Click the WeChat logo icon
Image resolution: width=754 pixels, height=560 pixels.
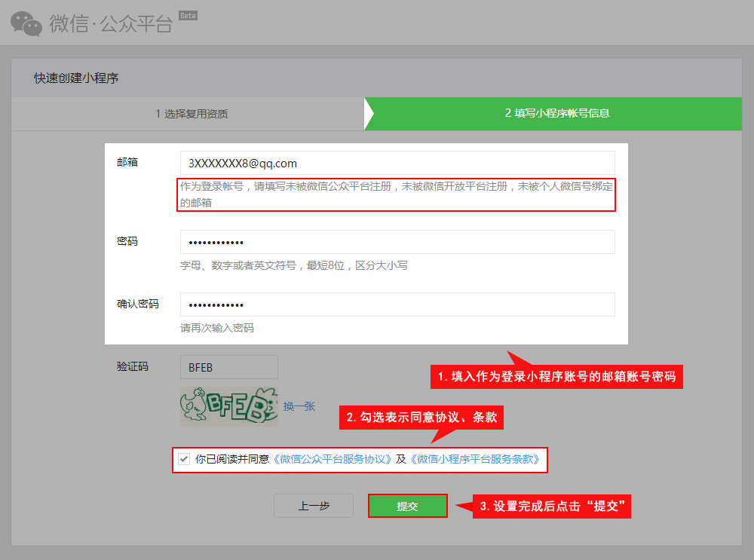coord(26,23)
